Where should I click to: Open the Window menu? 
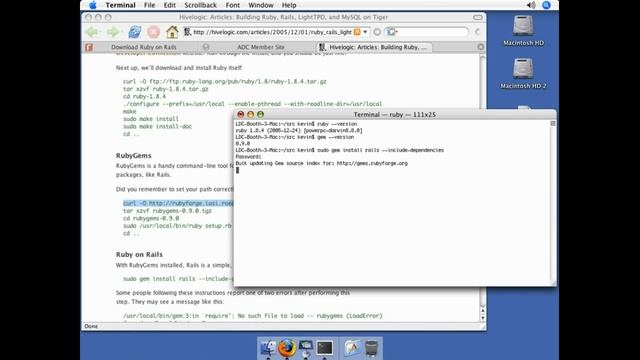point(261,5)
